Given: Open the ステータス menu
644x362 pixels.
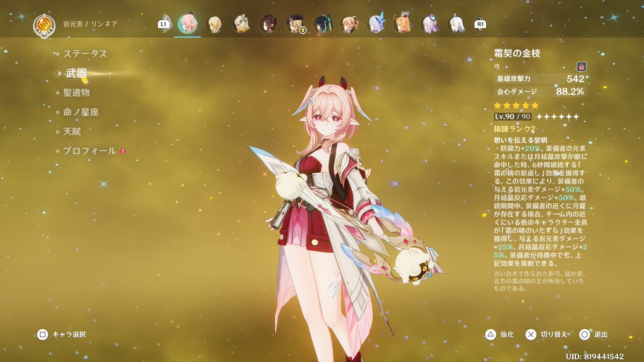Looking at the screenshot, I should point(85,54).
